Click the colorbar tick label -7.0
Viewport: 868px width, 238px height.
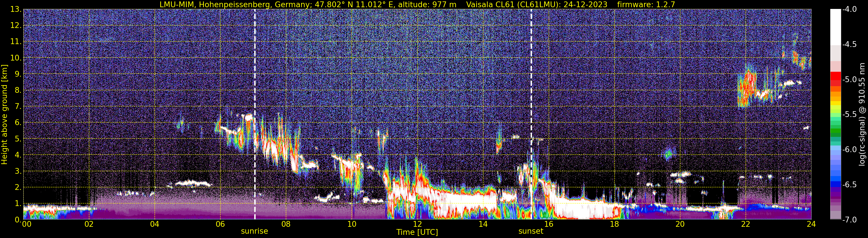[x=850, y=220]
